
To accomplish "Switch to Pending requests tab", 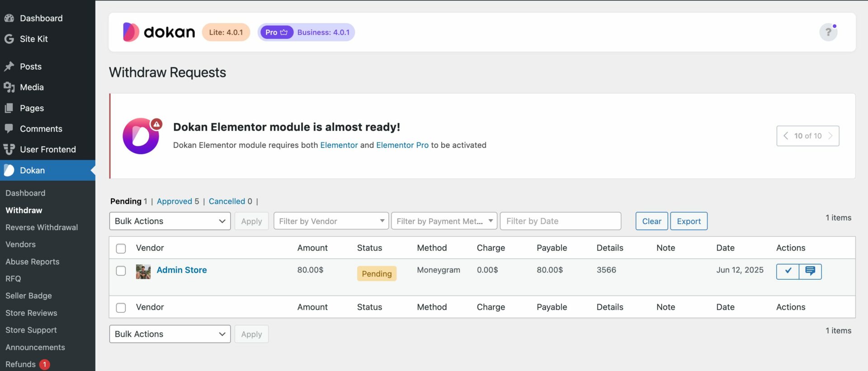I will tap(126, 201).
